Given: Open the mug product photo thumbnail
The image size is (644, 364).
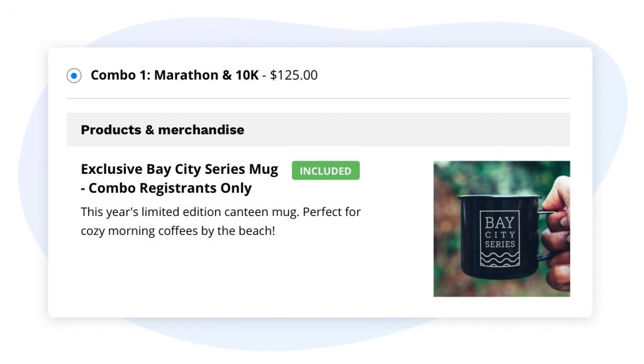Looking at the screenshot, I should [501, 229].
